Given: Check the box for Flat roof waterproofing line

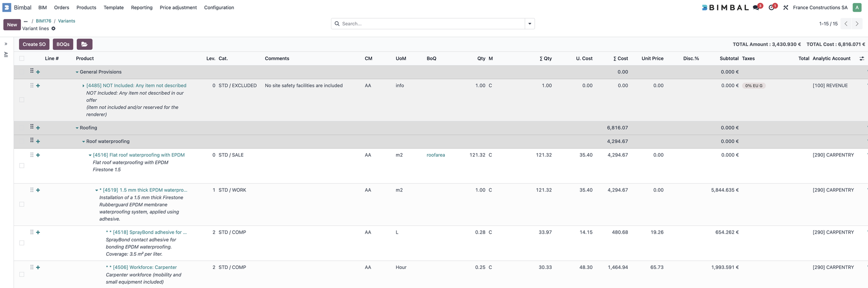Looking at the screenshot, I should (x=22, y=166).
